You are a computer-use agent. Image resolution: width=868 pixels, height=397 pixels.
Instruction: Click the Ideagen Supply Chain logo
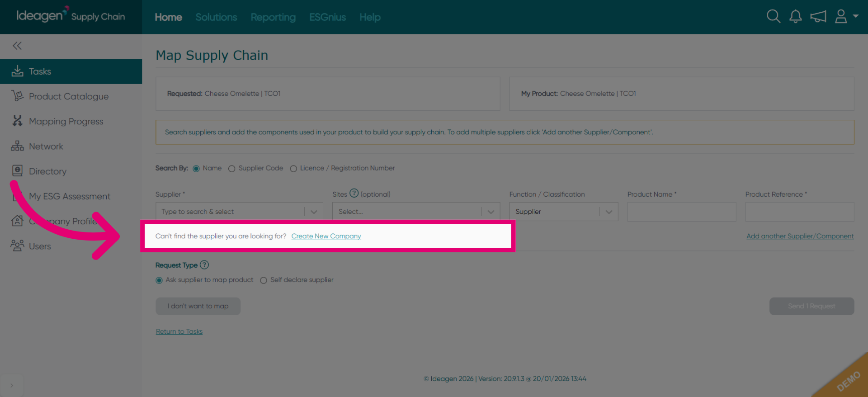coord(71,16)
